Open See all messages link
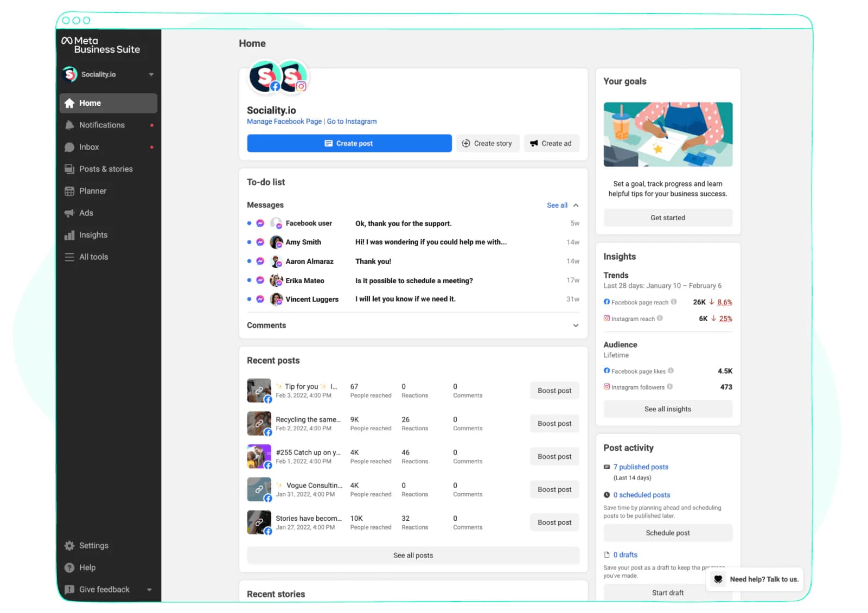Viewport: 868px width, 613px height. coord(557,206)
